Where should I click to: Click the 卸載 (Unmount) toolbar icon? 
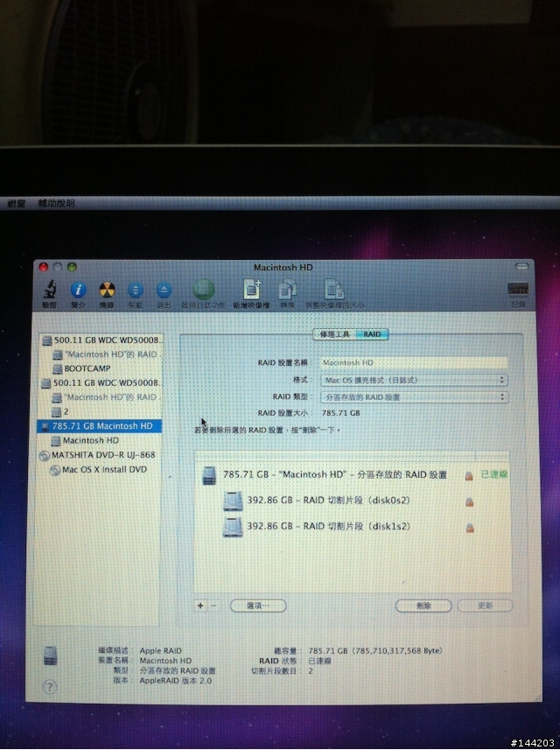pyautogui.click(x=136, y=290)
